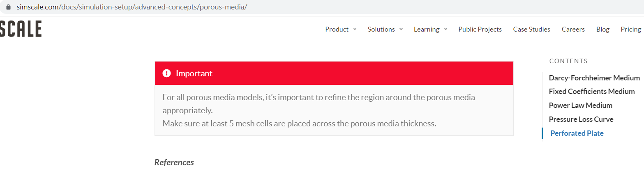Image resolution: width=644 pixels, height=169 pixels.
Task: Open the Public Projects page
Action: (x=480, y=29)
